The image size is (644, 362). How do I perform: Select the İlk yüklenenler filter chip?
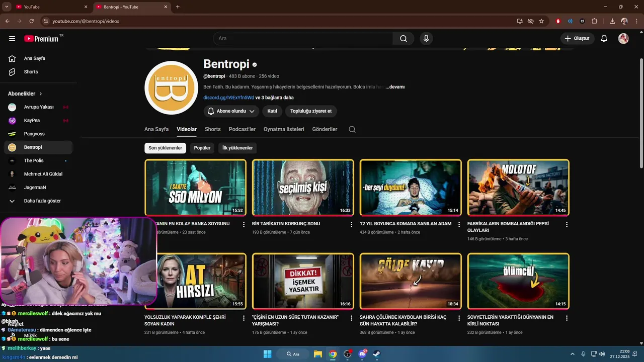click(237, 148)
